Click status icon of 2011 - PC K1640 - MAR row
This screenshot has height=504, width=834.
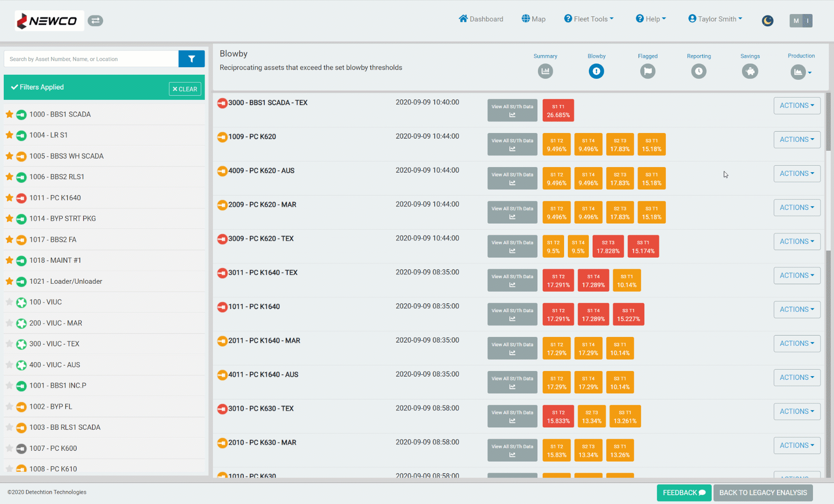pyautogui.click(x=222, y=341)
